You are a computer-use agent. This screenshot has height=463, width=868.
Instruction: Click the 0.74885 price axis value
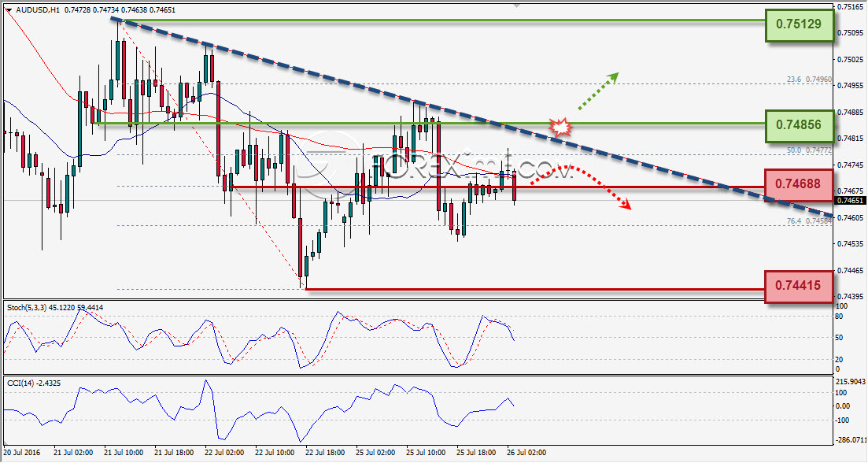(x=851, y=112)
